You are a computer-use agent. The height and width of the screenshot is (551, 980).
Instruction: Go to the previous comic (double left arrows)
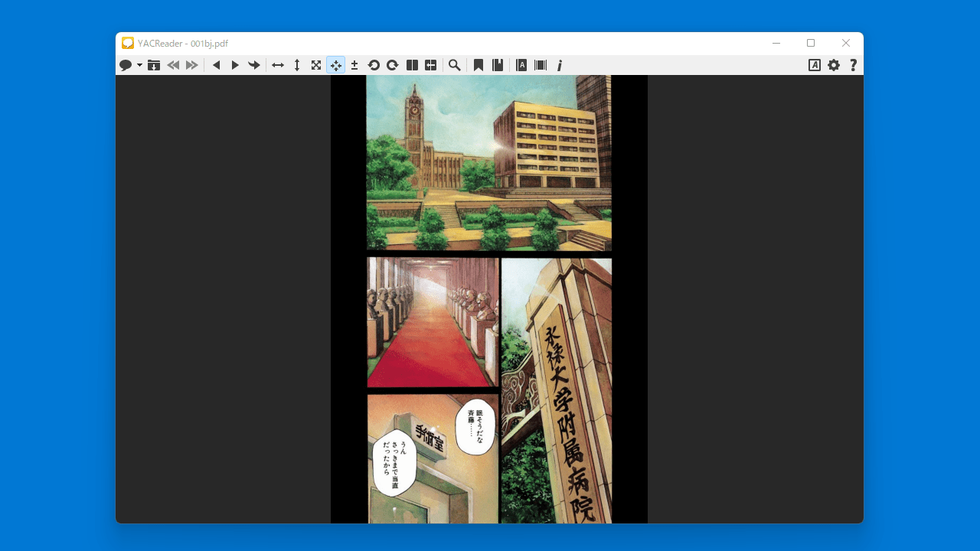click(173, 66)
